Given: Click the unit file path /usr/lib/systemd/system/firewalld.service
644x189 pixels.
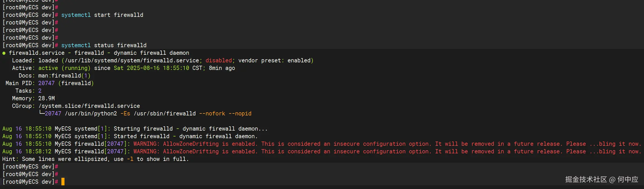Looking at the screenshot, I should (132, 60).
